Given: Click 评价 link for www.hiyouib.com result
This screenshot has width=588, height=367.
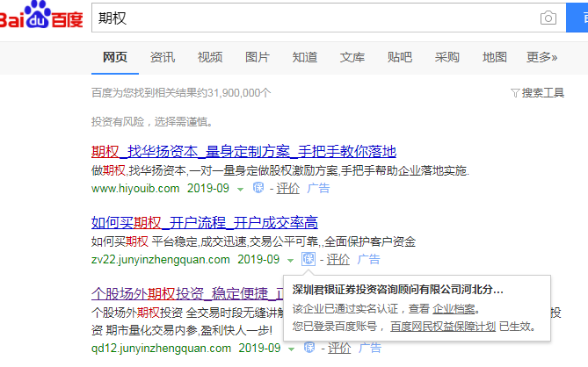Looking at the screenshot, I should click(288, 188).
